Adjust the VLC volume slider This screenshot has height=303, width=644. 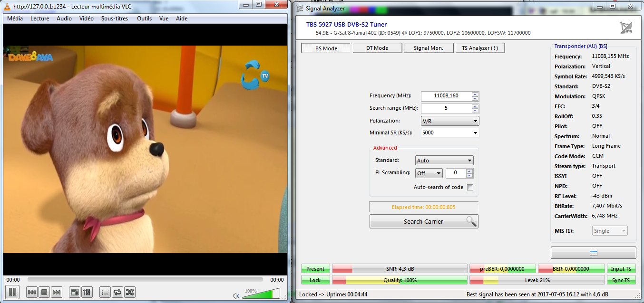(261, 294)
